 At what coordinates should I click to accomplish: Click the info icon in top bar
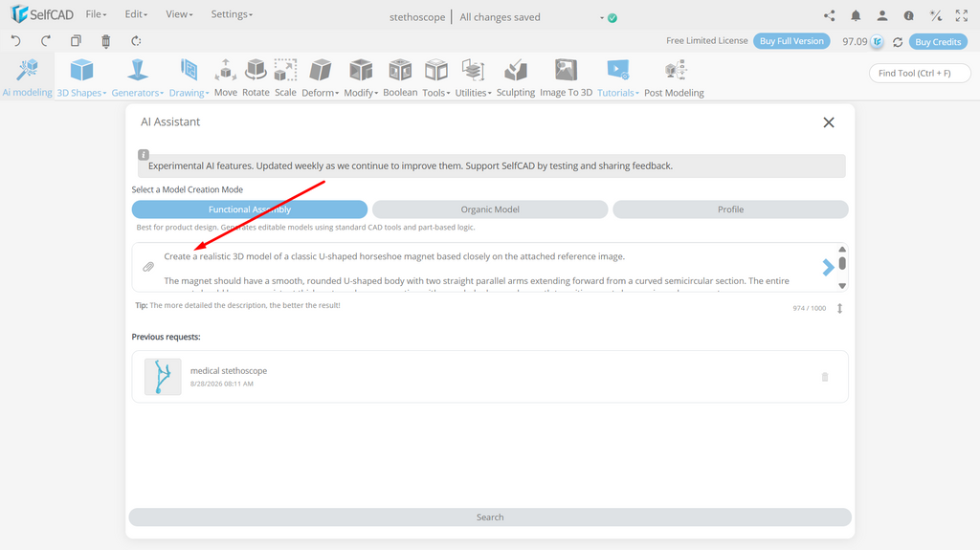pyautogui.click(x=909, y=15)
